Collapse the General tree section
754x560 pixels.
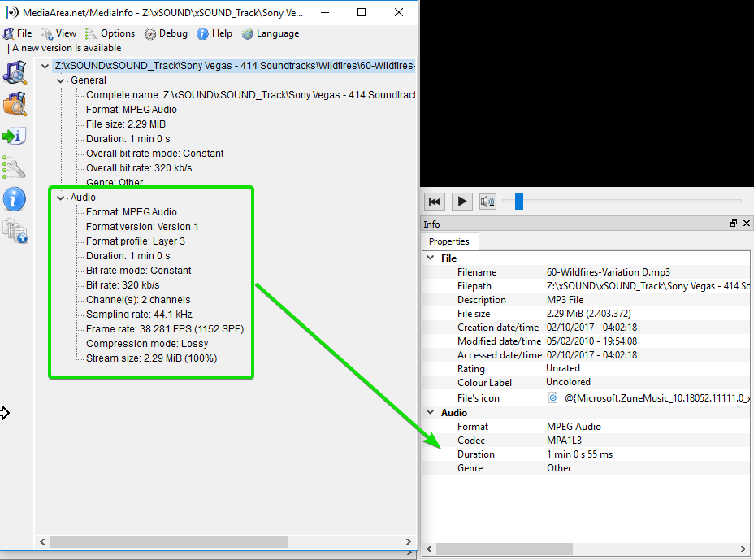pyautogui.click(x=61, y=80)
